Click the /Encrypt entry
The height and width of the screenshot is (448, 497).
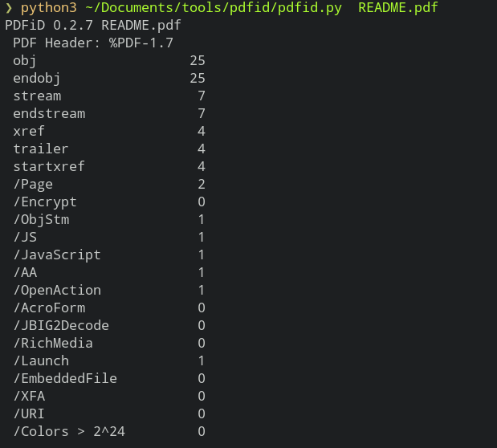[x=109, y=202]
